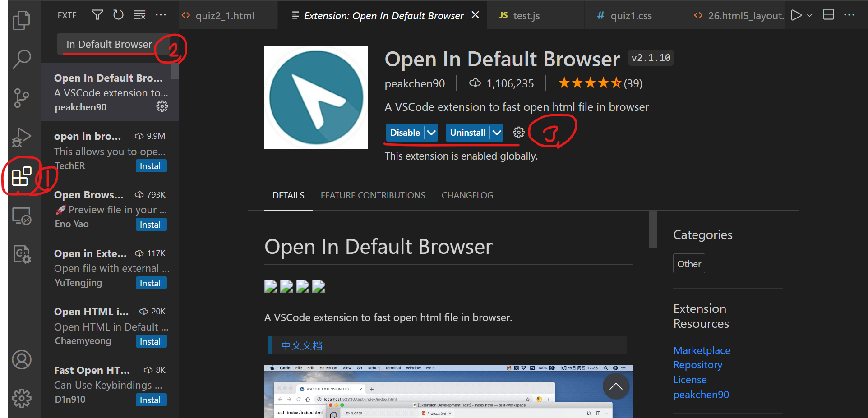Open the Marketplace resource link
The image size is (868, 418).
702,350
